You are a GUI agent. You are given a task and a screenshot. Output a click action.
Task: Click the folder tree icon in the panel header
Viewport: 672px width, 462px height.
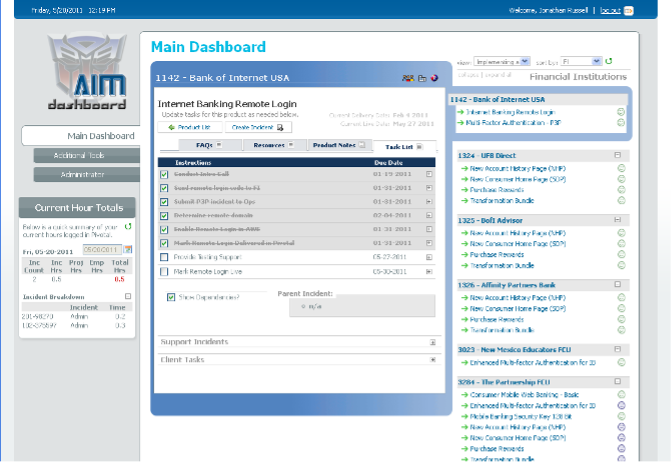click(422, 78)
